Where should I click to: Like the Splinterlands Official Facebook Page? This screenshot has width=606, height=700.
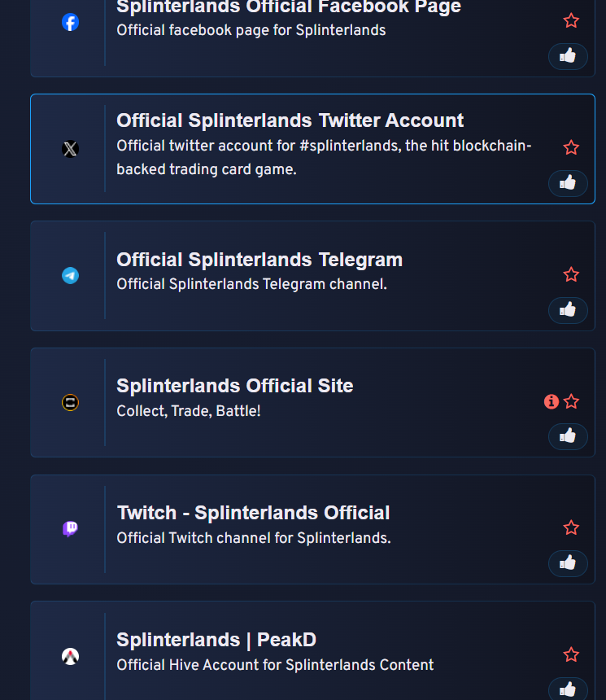coord(568,56)
